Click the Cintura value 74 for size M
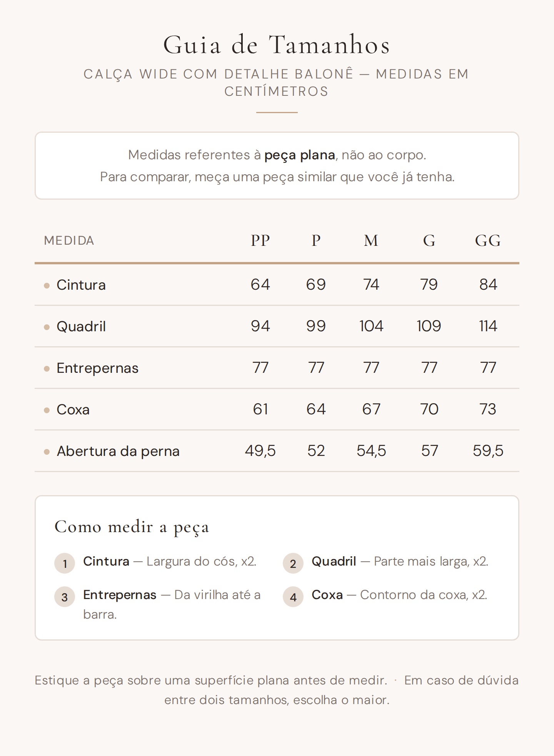Image resolution: width=554 pixels, height=756 pixels. (x=371, y=285)
